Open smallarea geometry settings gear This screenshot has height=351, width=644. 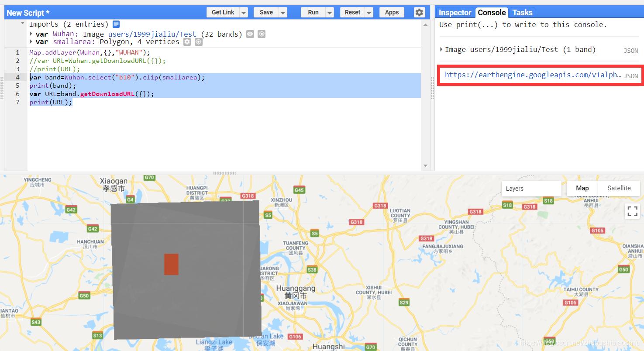pos(187,42)
